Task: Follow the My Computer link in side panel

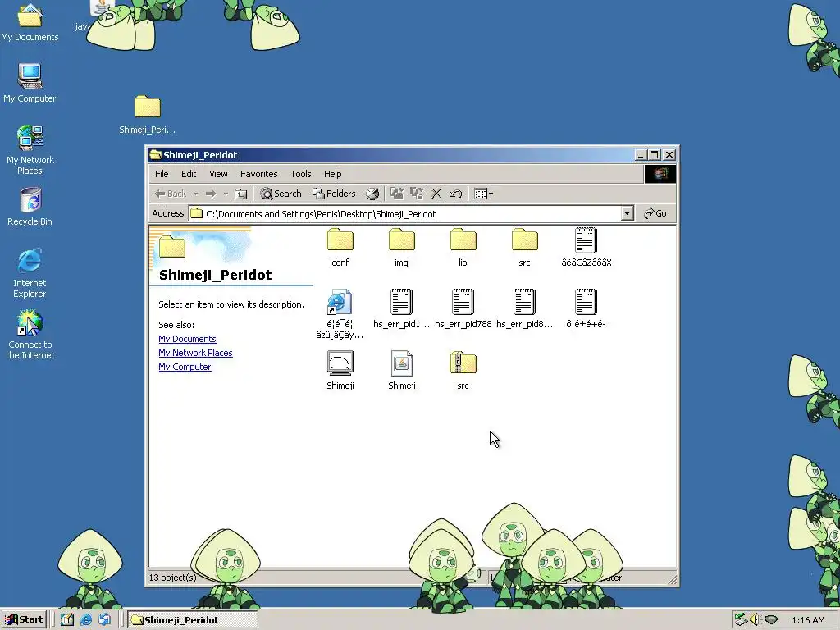Action: [185, 367]
